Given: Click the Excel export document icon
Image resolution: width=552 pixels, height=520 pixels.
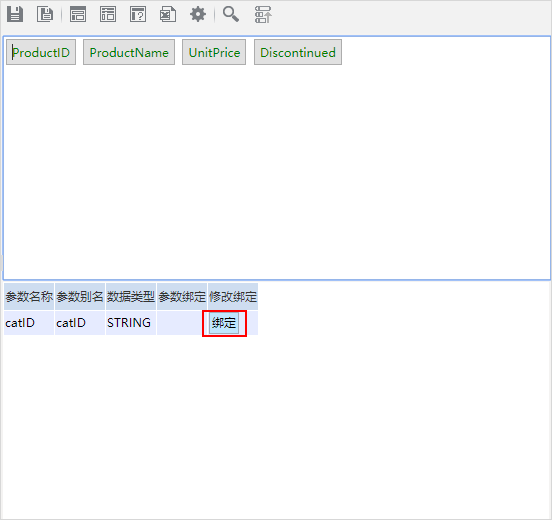Looking at the screenshot, I should pyautogui.click(x=168, y=14).
